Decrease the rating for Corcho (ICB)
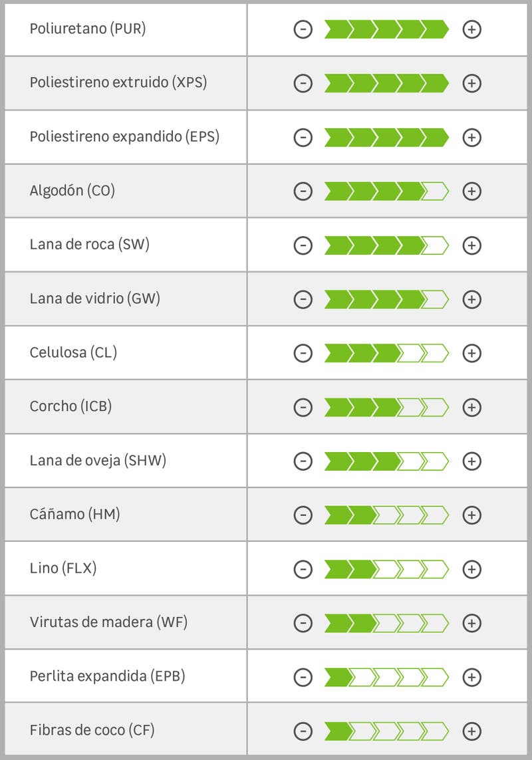Viewport: 532px width, 760px height. 303,406
